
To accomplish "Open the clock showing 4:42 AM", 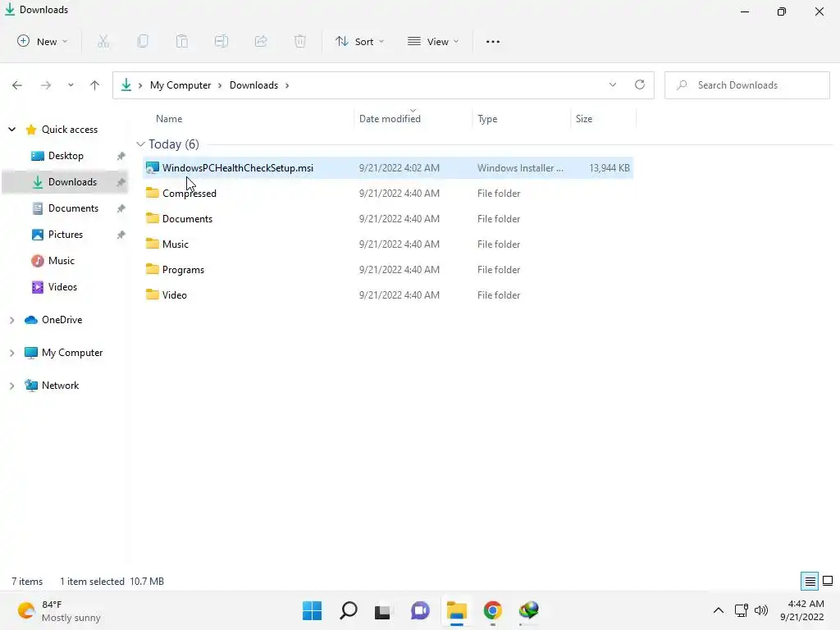I will (802, 610).
